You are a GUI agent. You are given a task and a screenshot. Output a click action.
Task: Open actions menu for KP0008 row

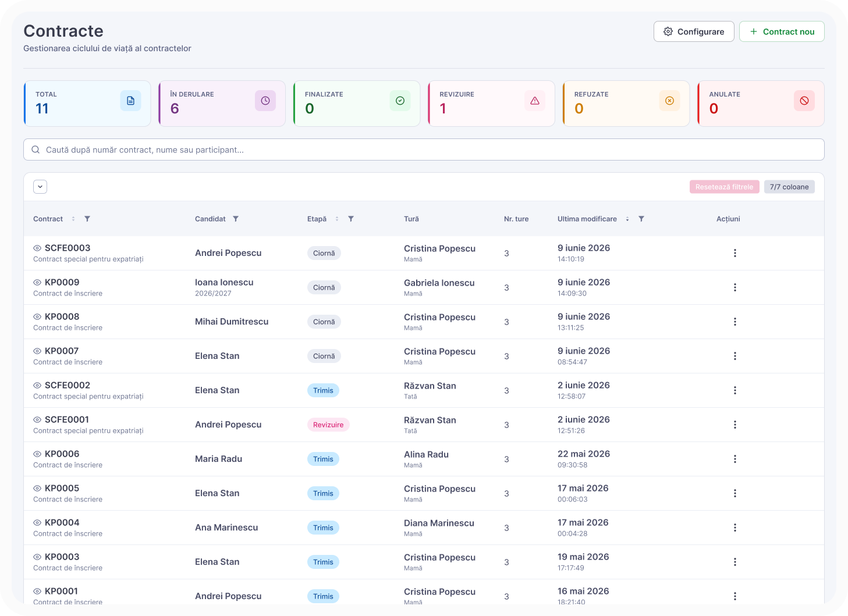[735, 322]
